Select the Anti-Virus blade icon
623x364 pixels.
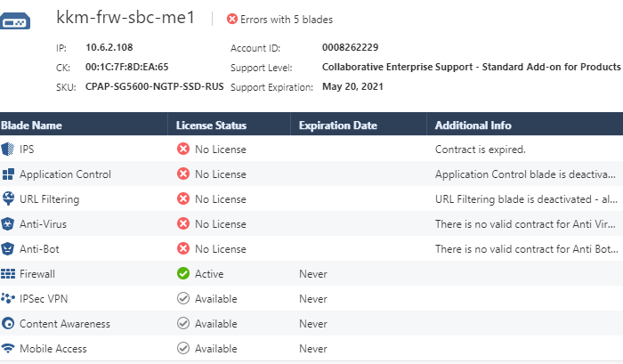click(7, 223)
